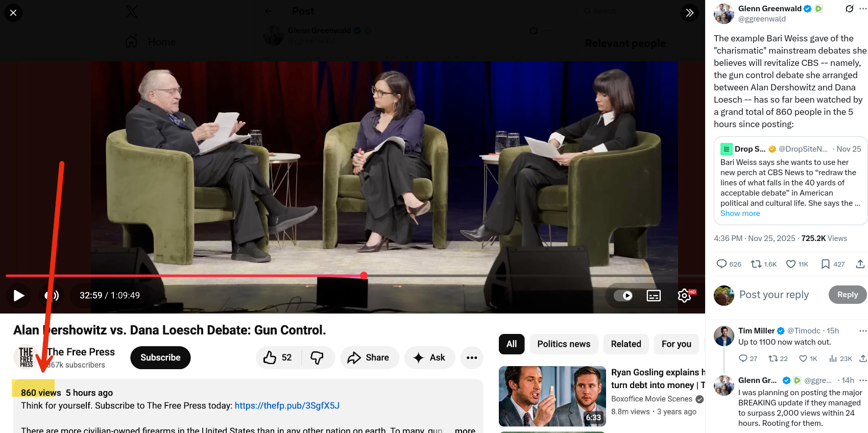Collapse the side panel with the double-chevron button
Viewport: 868px width, 433px height.
pyautogui.click(x=690, y=13)
